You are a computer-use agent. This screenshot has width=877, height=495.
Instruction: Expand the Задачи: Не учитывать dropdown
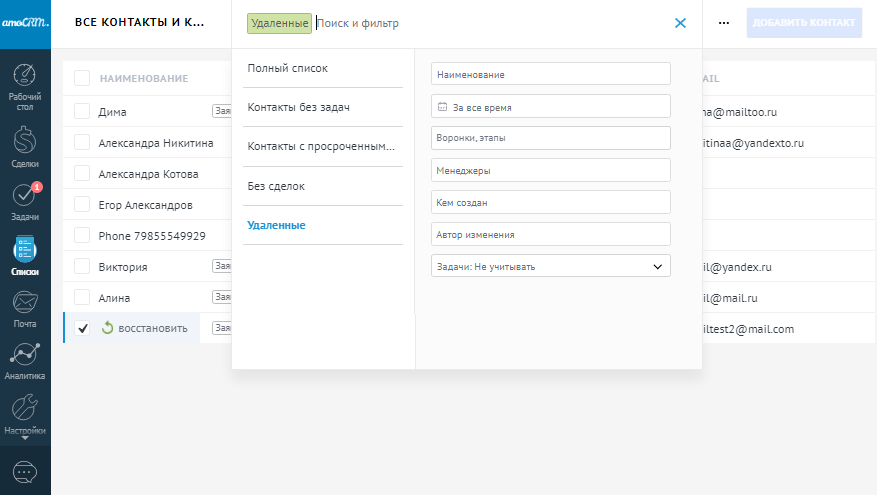(550, 267)
